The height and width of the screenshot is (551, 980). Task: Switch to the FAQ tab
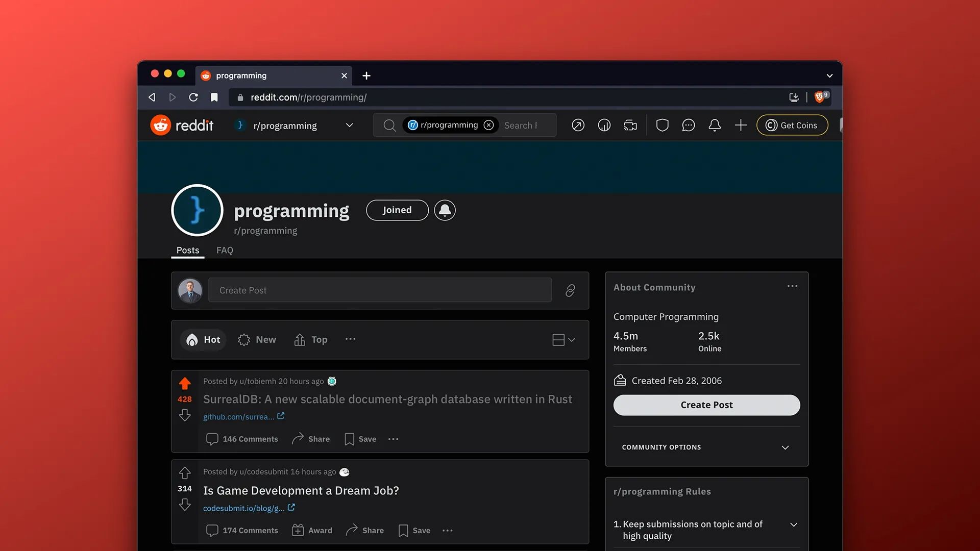pyautogui.click(x=225, y=251)
